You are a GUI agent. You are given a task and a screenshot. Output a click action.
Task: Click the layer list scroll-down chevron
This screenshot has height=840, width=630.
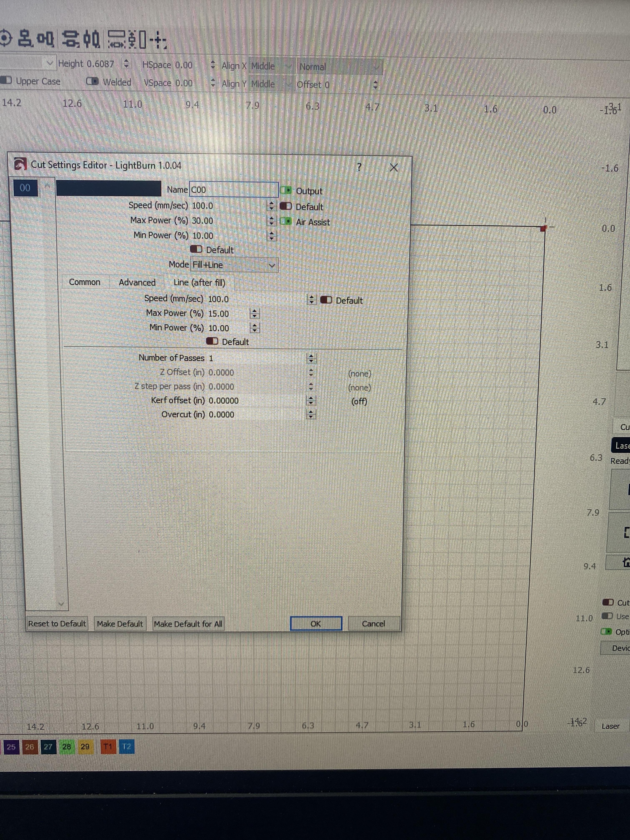pyautogui.click(x=61, y=603)
